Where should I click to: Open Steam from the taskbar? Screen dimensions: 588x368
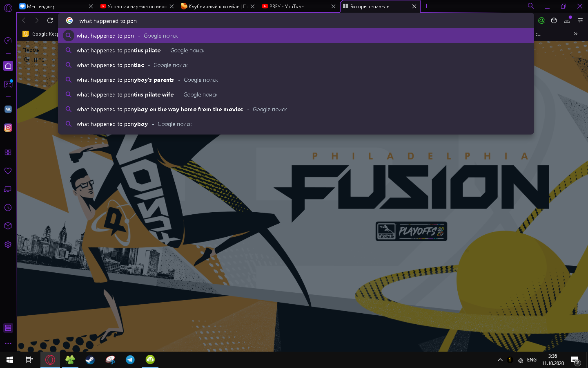click(x=90, y=360)
